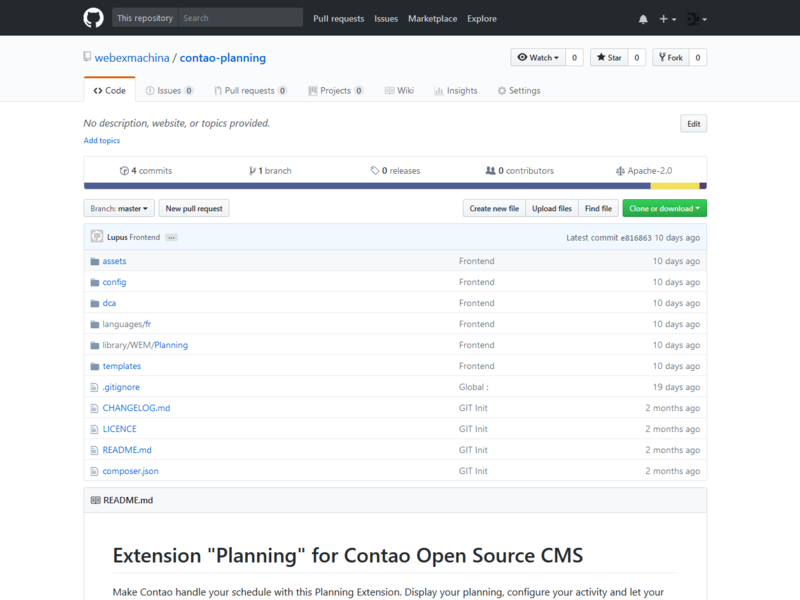Open Marketplace in the top navigation
This screenshot has width=800, height=600.
(432, 18)
